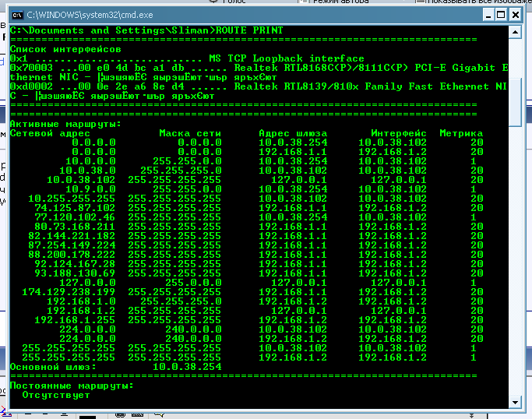Maximize the cmd.exe window
Image resolution: width=532 pixels, height=419 pixels.
(x=497, y=15)
